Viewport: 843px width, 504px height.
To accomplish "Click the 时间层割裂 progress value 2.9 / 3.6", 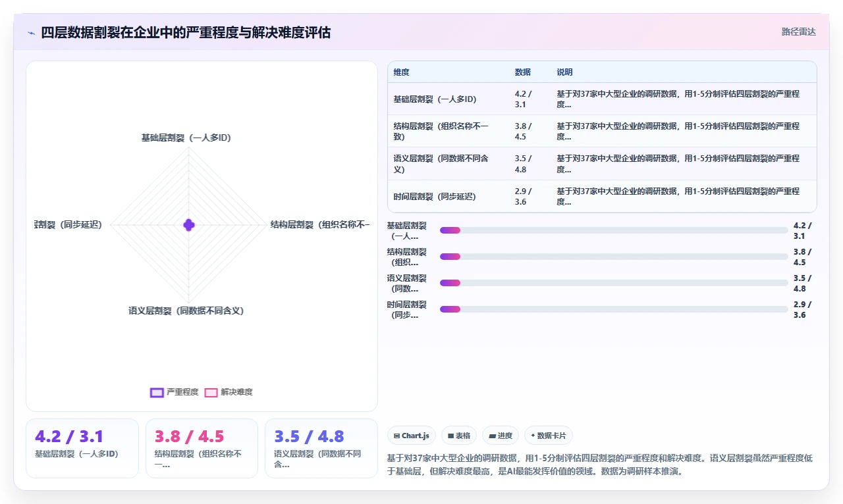I will 803,309.
